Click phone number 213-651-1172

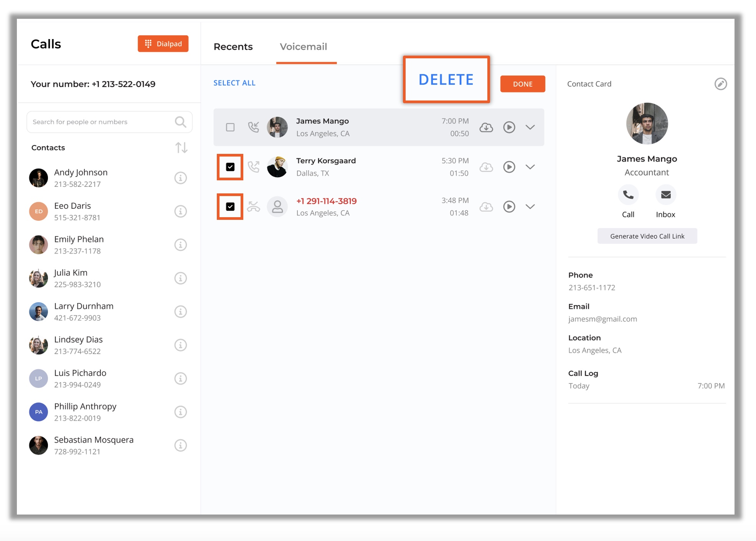[x=591, y=287]
